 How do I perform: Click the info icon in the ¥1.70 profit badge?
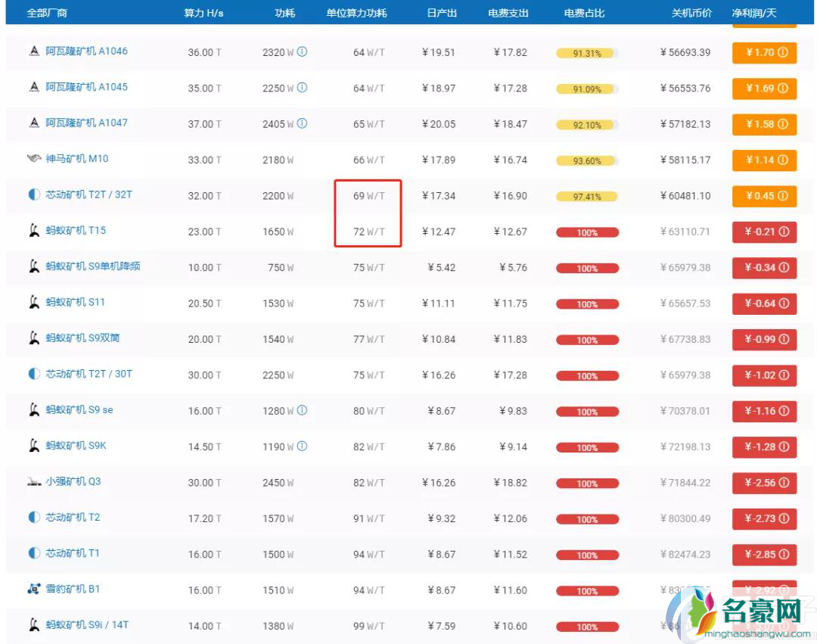[783, 52]
